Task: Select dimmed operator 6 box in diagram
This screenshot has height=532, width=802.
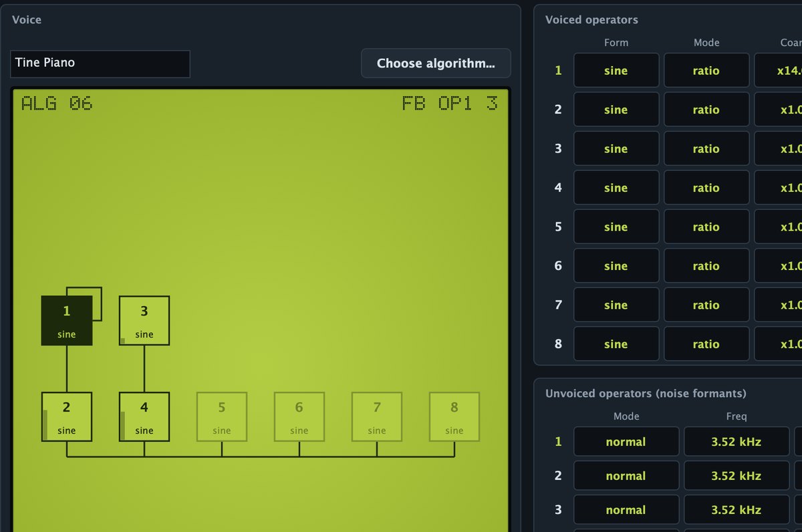Action: click(299, 416)
